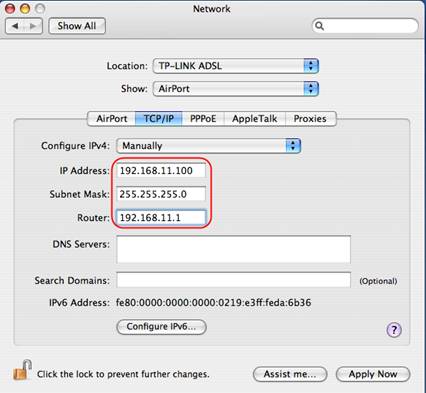Click the IPv6 address text fe80:0000...6b36

click(213, 303)
